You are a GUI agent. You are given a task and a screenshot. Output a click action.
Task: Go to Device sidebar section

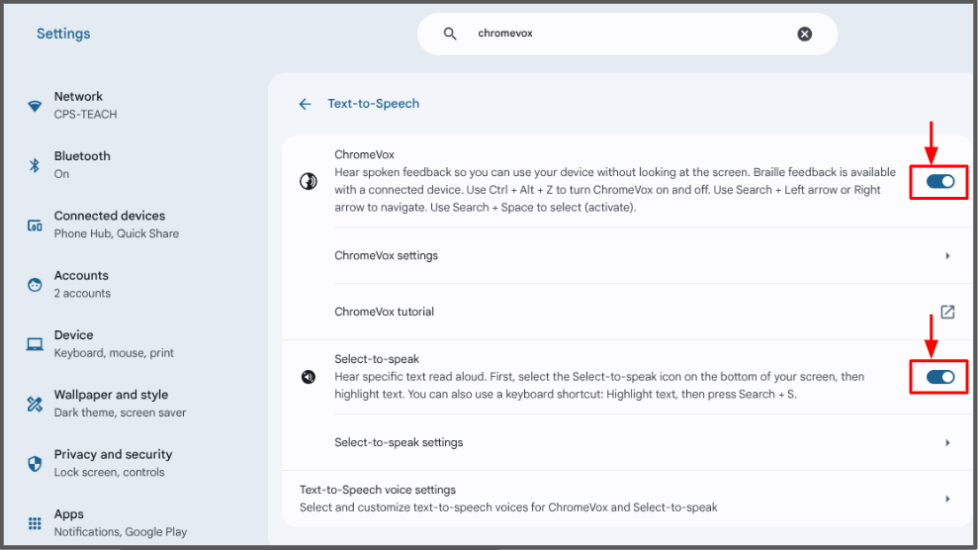(x=114, y=344)
